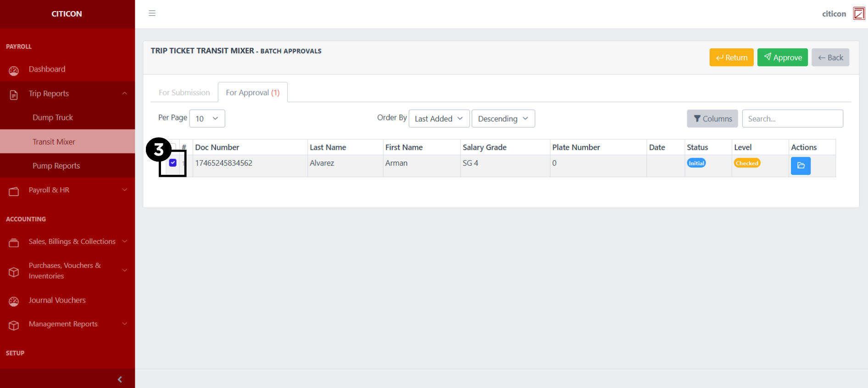Open Pump Reports in the sidebar
Viewport: 868px width, 388px height.
click(x=56, y=166)
